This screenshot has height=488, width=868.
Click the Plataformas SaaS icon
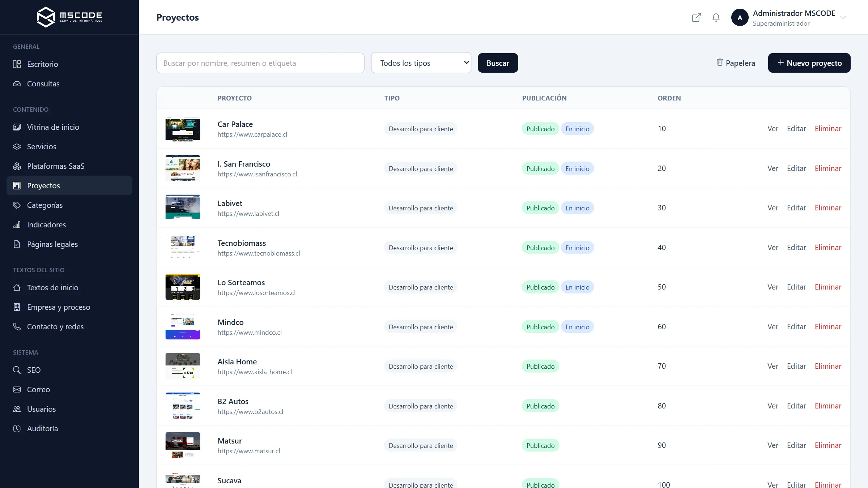pos(17,166)
